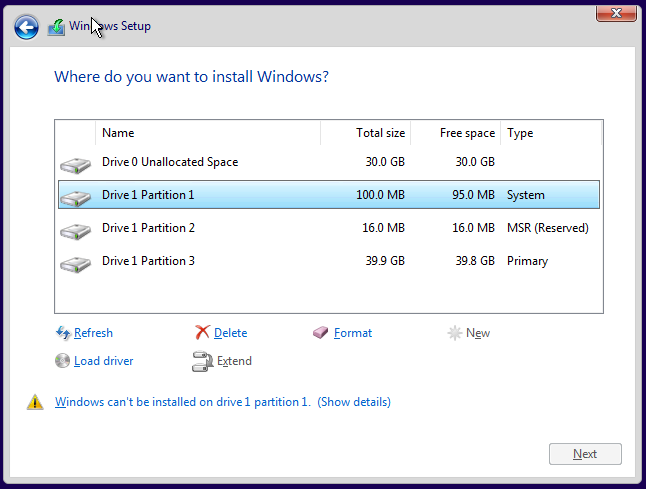Open Load driver link
This screenshot has width=646, height=489.
[x=103, y=361]
